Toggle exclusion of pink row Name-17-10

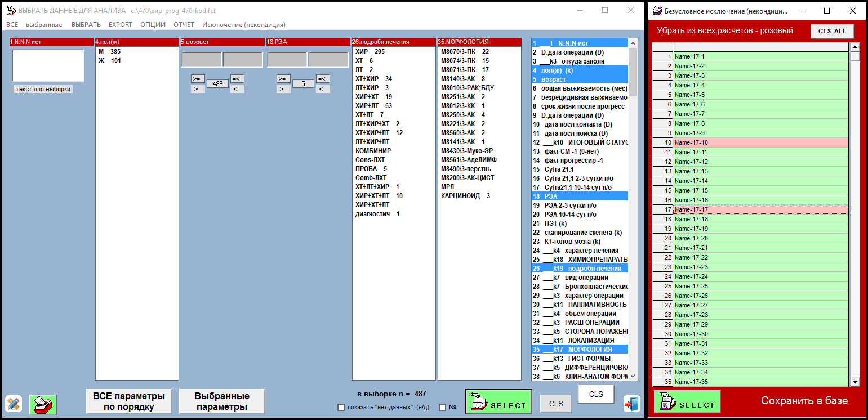click(x=760, y=143)
